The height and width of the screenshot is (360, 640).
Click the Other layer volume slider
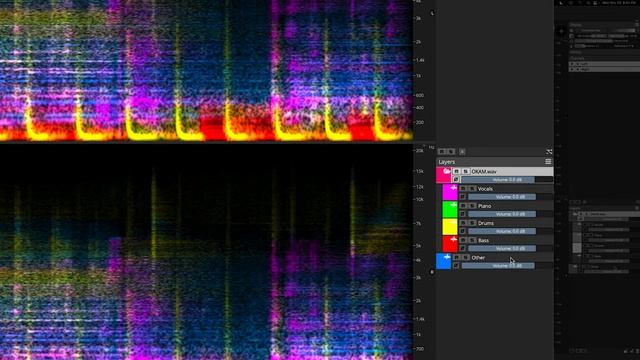click(x=507, y=266)
